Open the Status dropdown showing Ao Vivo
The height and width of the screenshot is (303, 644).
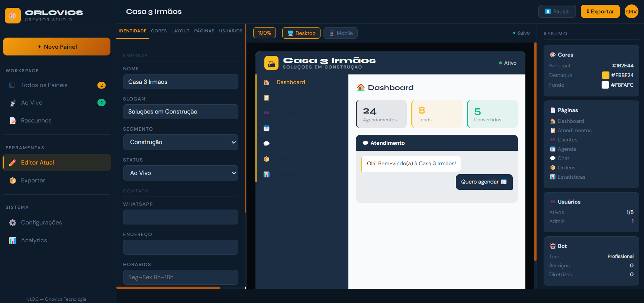[x=181, y=173]
